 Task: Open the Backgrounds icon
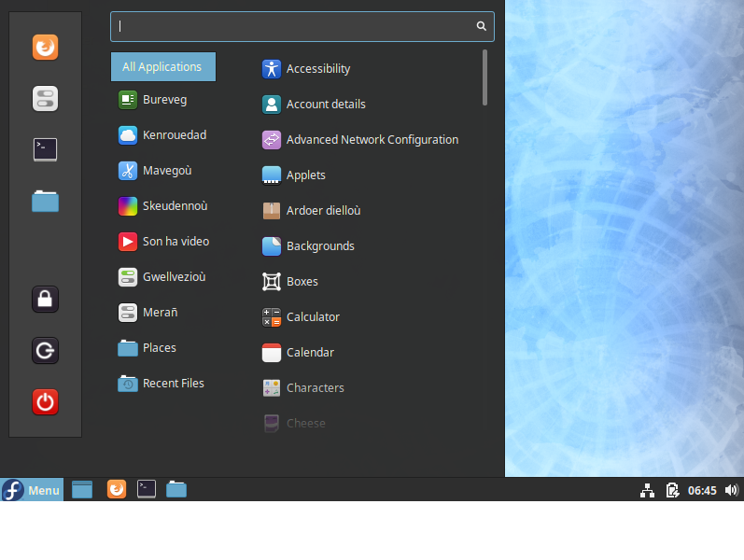click(x=272, y=246)
